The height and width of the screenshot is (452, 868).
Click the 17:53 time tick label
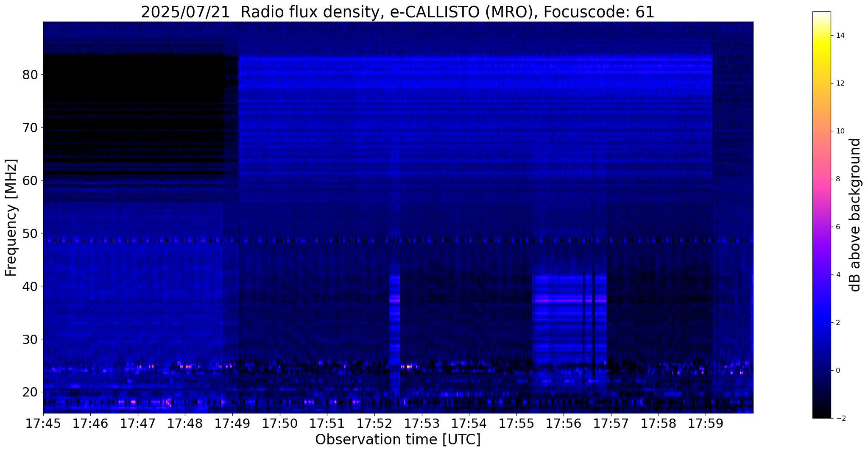coord(421,424)
